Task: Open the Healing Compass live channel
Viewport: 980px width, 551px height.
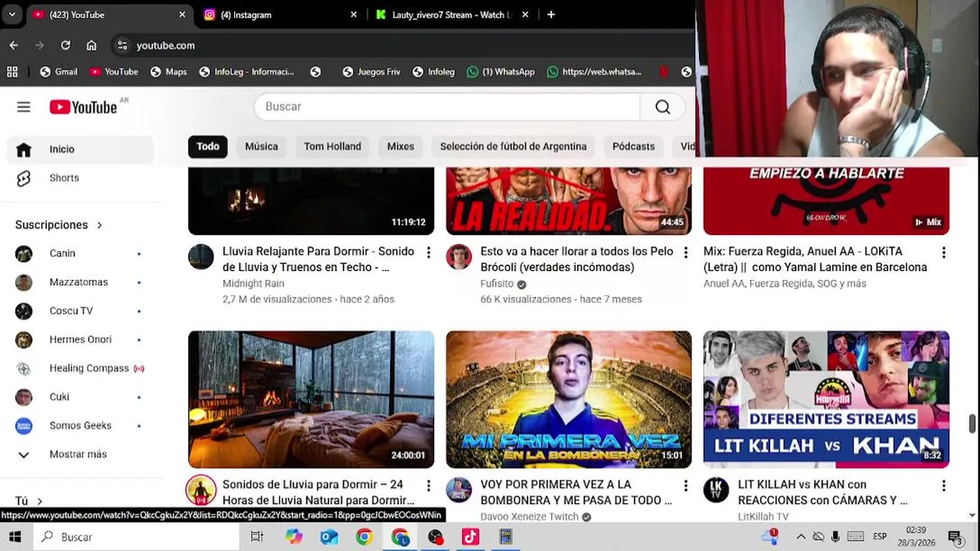Action: (x=80, y=368)
